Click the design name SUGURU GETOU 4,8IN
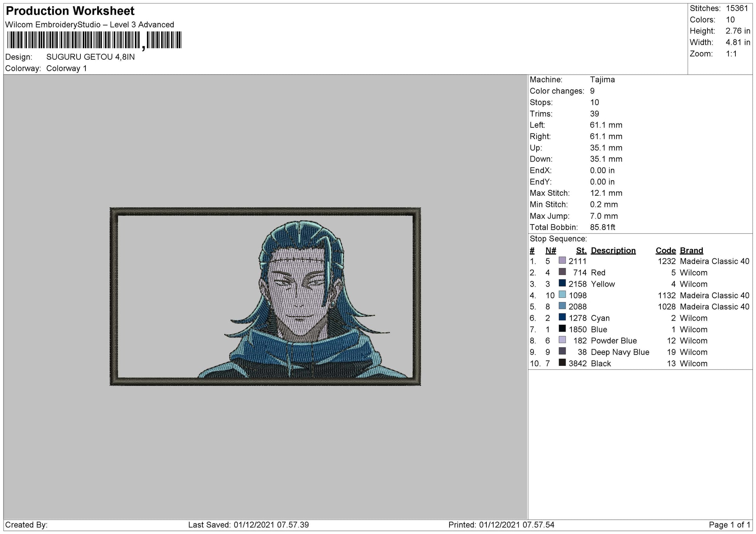Viewport: 756px width, 534px height. tap(91, 57)
